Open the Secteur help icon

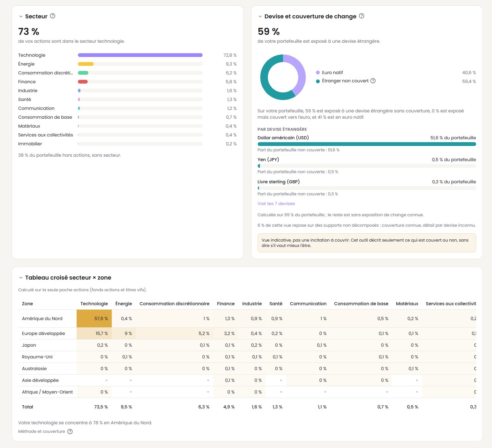click(x=53, y=16)
